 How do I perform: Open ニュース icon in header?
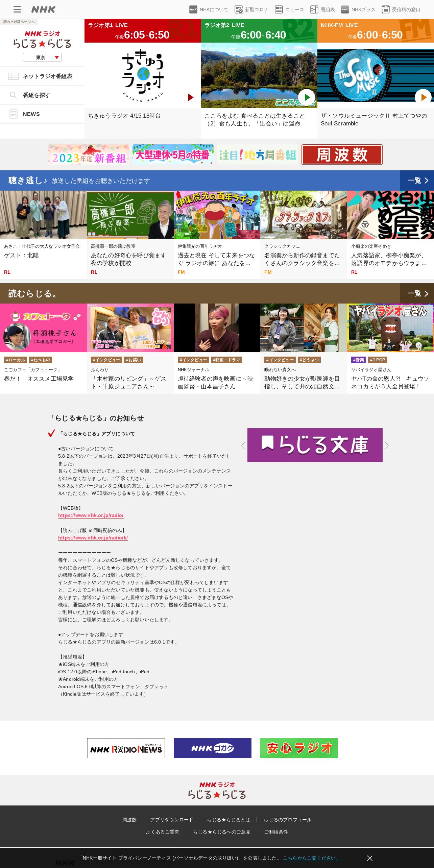pos(279,9)
